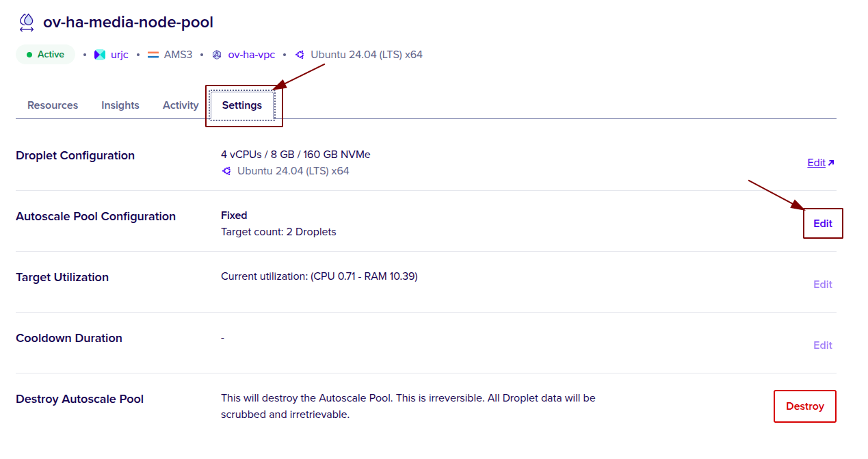Click the Active status badge
This screenshot has width=868, height=459.
point(45,54)
